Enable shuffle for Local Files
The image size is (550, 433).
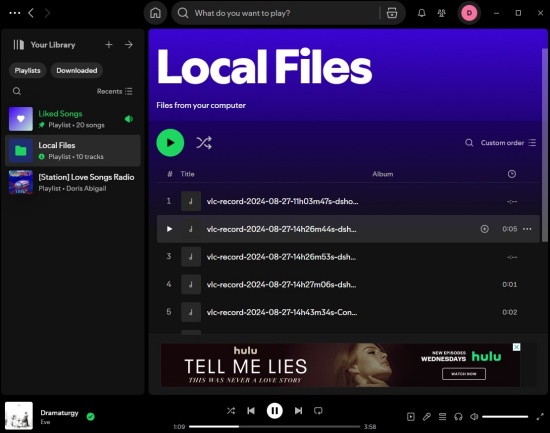click(x=204, y=143)
